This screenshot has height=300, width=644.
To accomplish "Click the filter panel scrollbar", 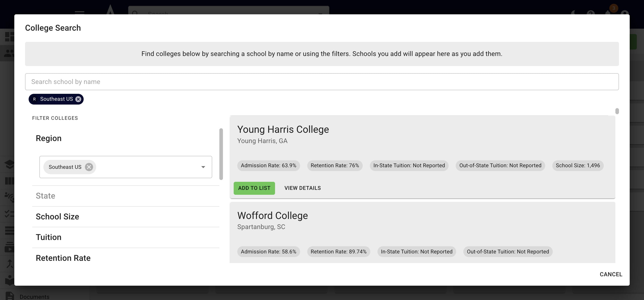I will point(221,154).
